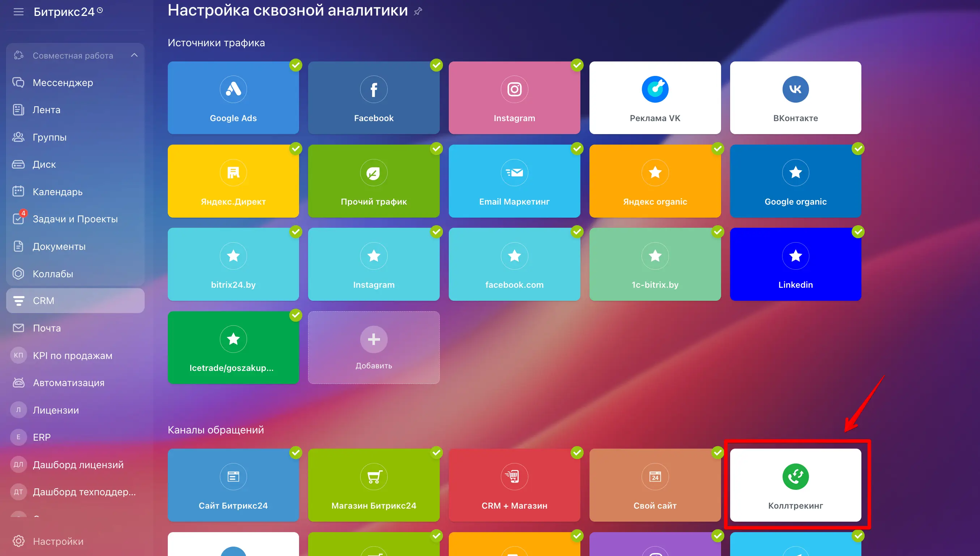Open the Коллтрекинг channel tile
Viewport: 980px width, 556px height.
coord(795,485)
